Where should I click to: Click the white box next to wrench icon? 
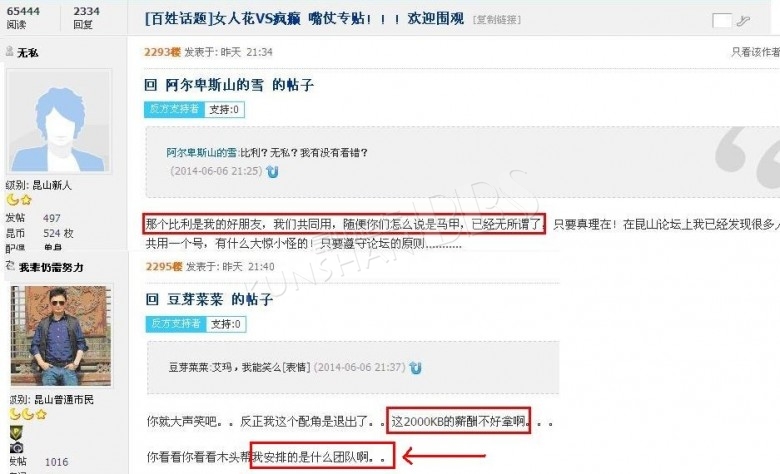coord(721,20)
